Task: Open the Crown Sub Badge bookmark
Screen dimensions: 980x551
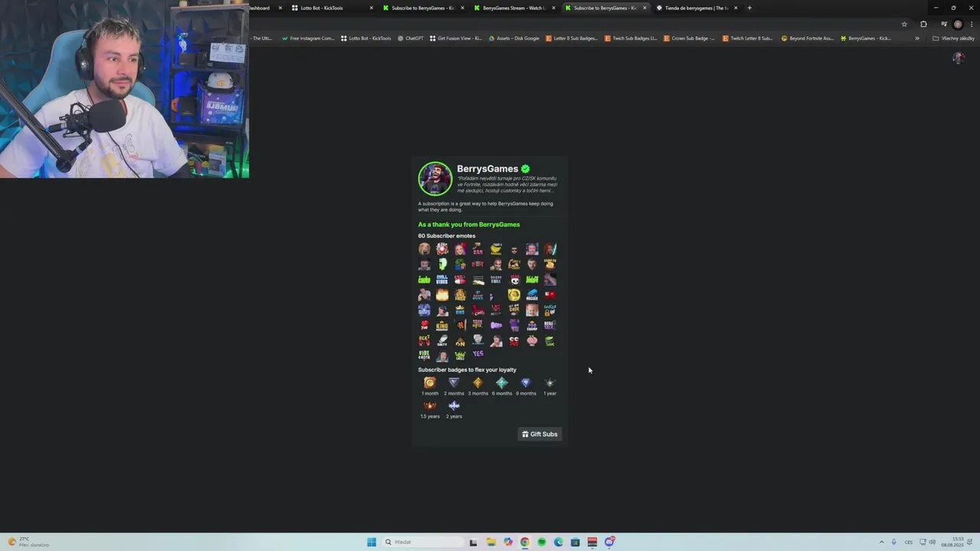Action: pos(689,38)
